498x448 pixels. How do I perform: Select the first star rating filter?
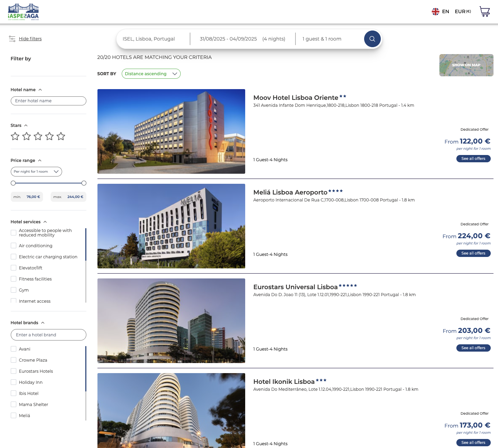(15, 136)
